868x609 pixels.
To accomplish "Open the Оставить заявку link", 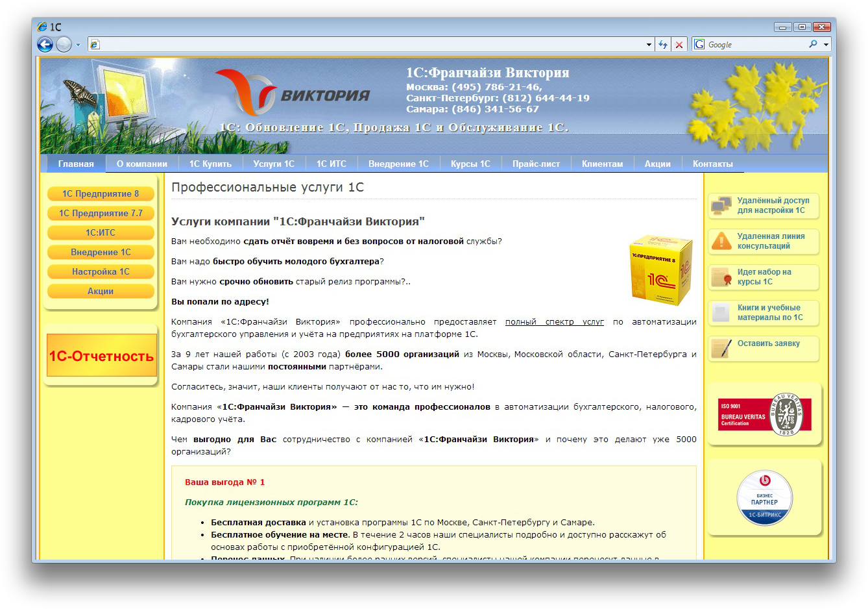I will click(769, 343).
